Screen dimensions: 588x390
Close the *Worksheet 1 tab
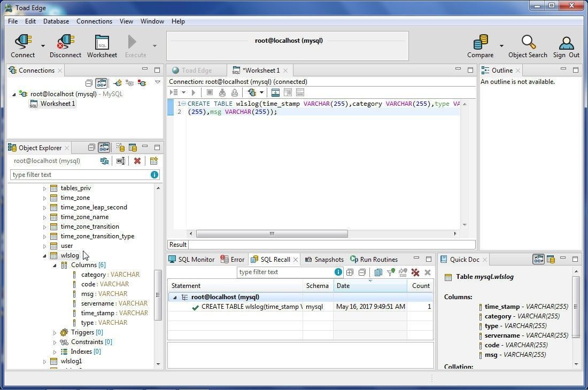point(286,71)
